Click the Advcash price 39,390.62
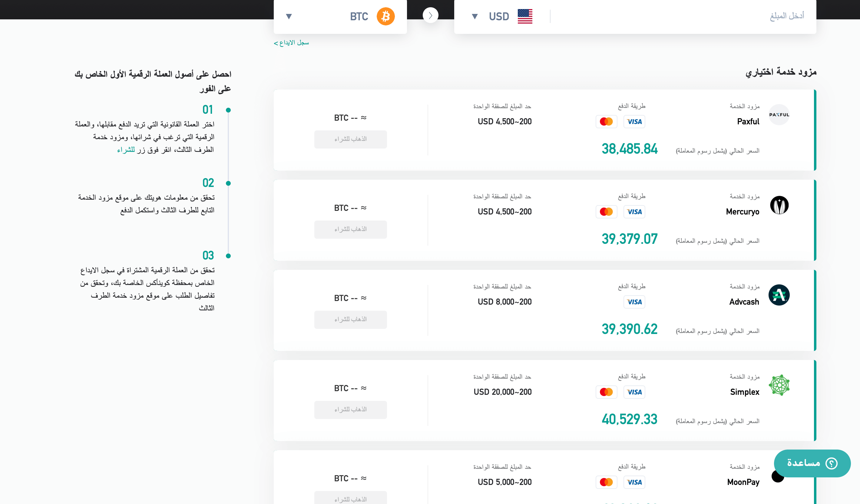860x504 pixels. (629, 329)
